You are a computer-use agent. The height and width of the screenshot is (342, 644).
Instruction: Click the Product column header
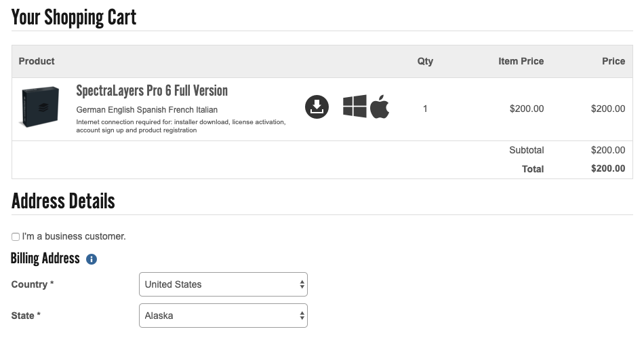pyautogui.click(x=37, y=61)
